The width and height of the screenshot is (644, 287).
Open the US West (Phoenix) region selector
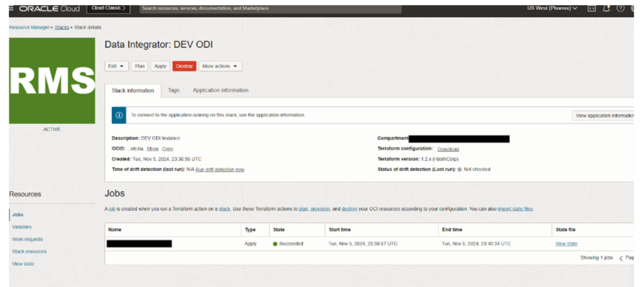[552, 8]
